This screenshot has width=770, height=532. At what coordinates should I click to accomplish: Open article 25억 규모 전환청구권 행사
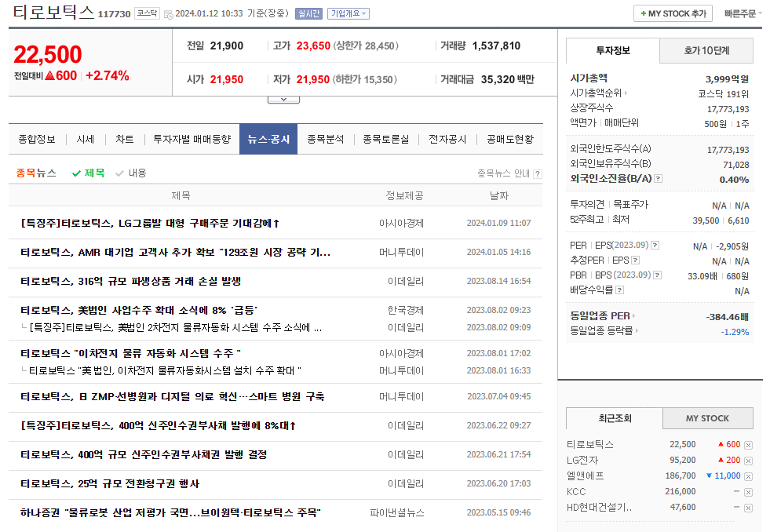coord(110,483)
